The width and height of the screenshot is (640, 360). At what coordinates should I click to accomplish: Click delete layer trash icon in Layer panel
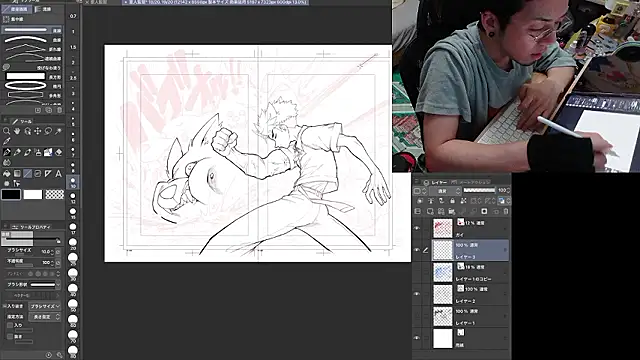coord(506,211)
